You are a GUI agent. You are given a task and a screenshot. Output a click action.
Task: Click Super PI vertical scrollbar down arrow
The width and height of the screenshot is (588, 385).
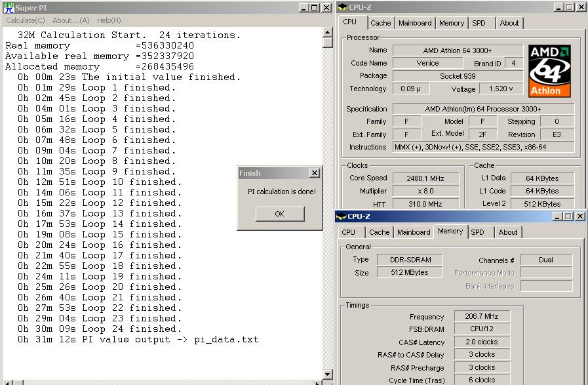pos(327,374)
